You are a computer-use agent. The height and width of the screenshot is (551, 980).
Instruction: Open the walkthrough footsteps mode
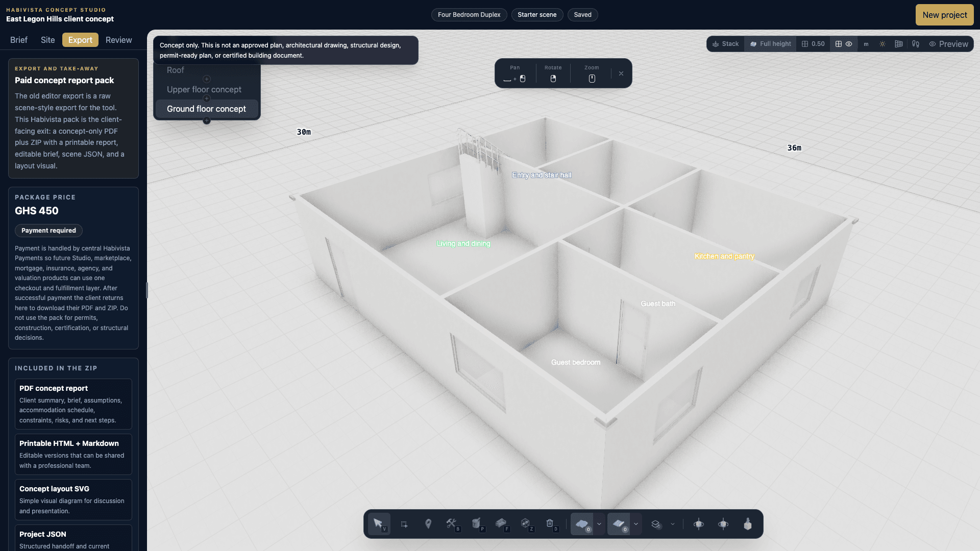tap(916, 44)
